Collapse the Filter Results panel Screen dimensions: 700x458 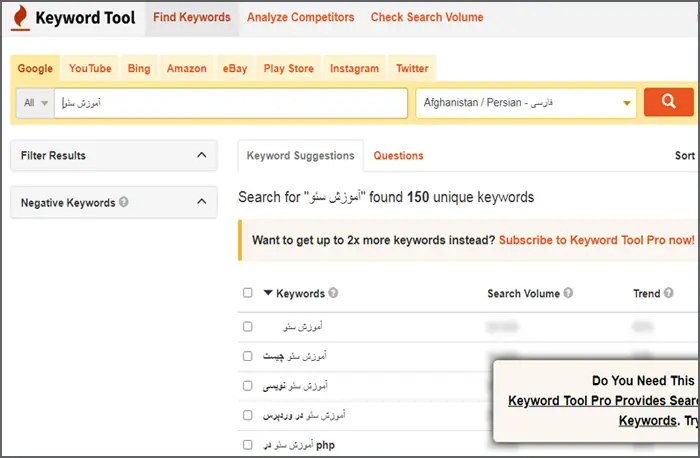202,155
